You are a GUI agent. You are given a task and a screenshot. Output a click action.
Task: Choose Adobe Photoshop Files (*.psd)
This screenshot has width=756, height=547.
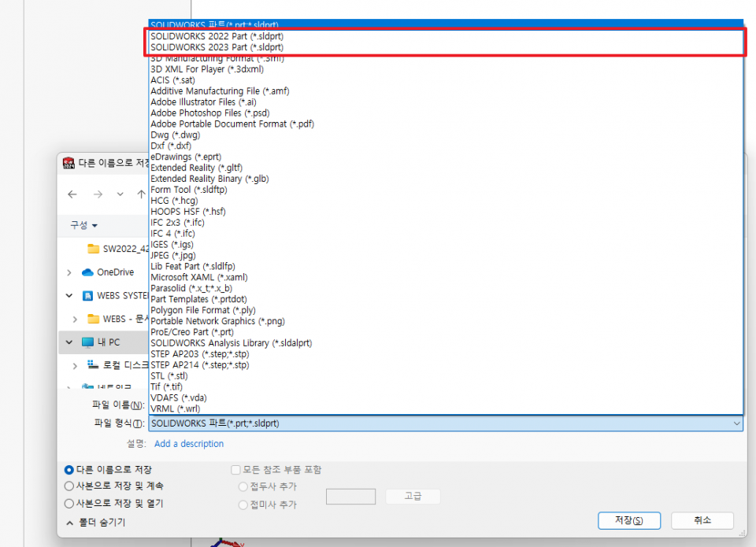[x=446, y=113]
